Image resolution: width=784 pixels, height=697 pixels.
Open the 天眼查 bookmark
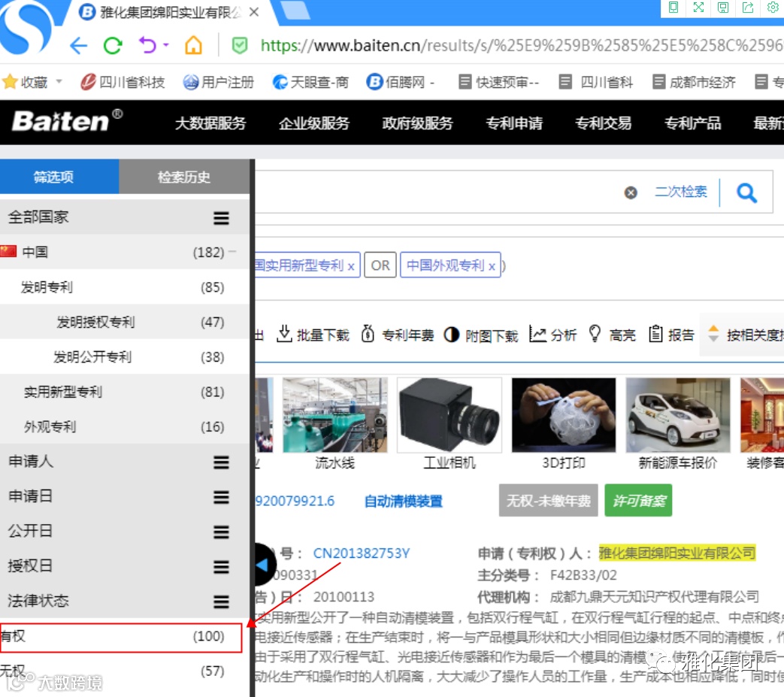pyautogui.click(x=310, y=82)
